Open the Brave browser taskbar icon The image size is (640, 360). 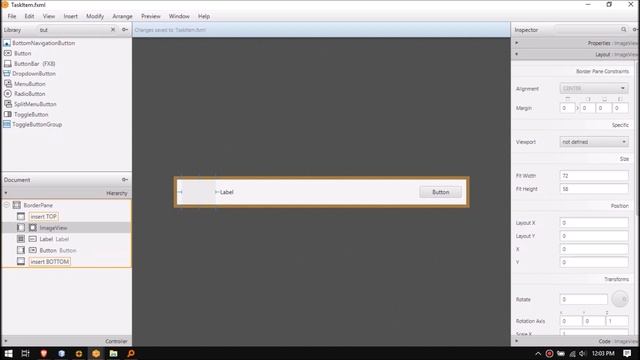(43, 353)
